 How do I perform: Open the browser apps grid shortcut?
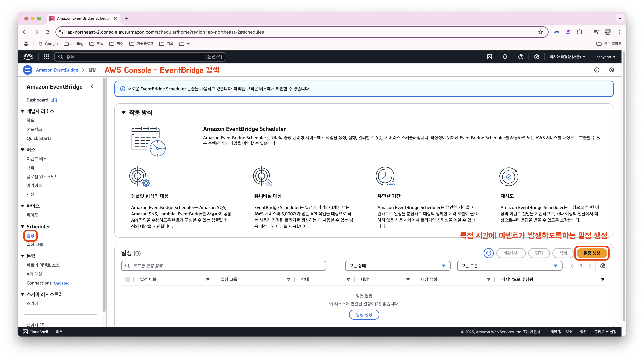(x=26, y=44)
